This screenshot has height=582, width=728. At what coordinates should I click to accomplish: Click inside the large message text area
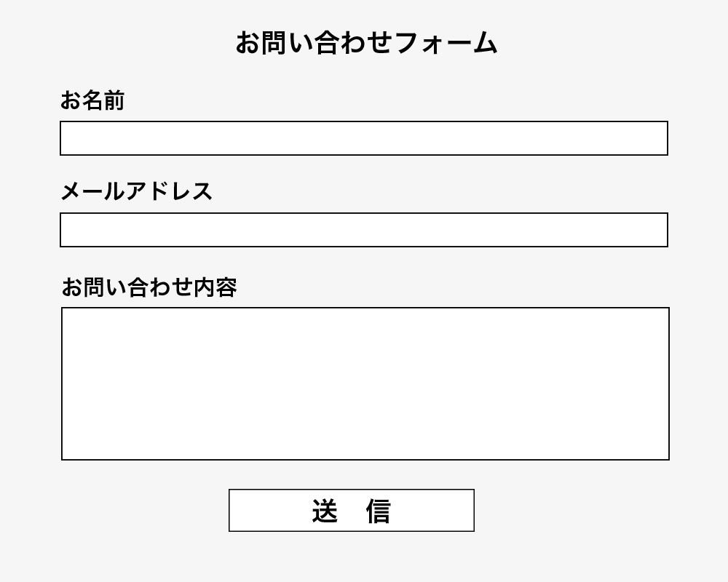pyautogui.click(x=364, y=382)
